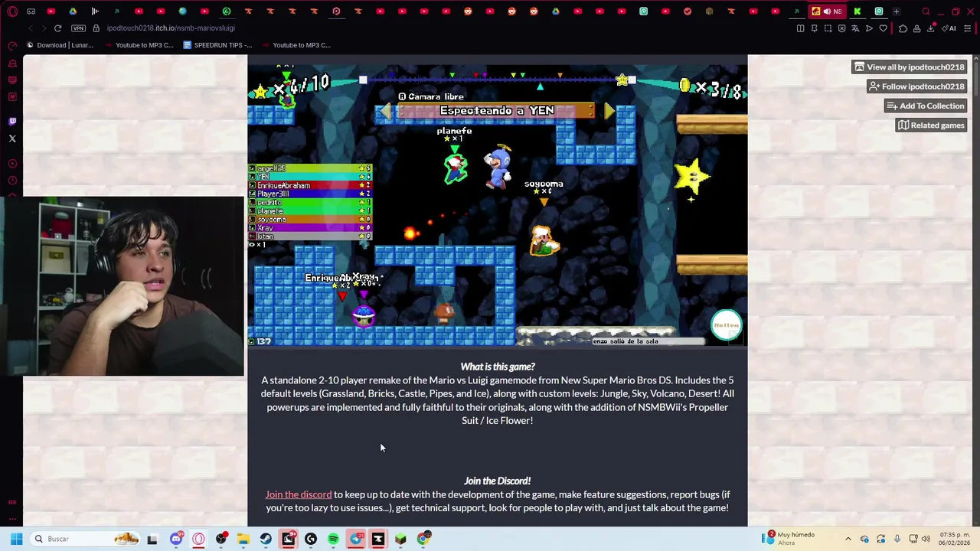Open the volume control in system tray
Screen dimensions: 980x551
926,539
